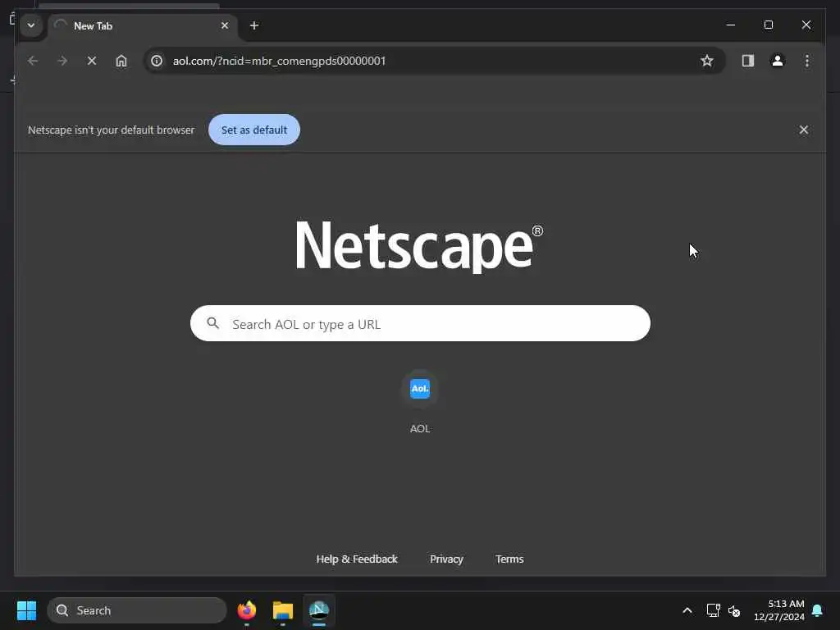Go forward to next page
840x630 pixels.
pyautogui.click(x=62, y=61)
